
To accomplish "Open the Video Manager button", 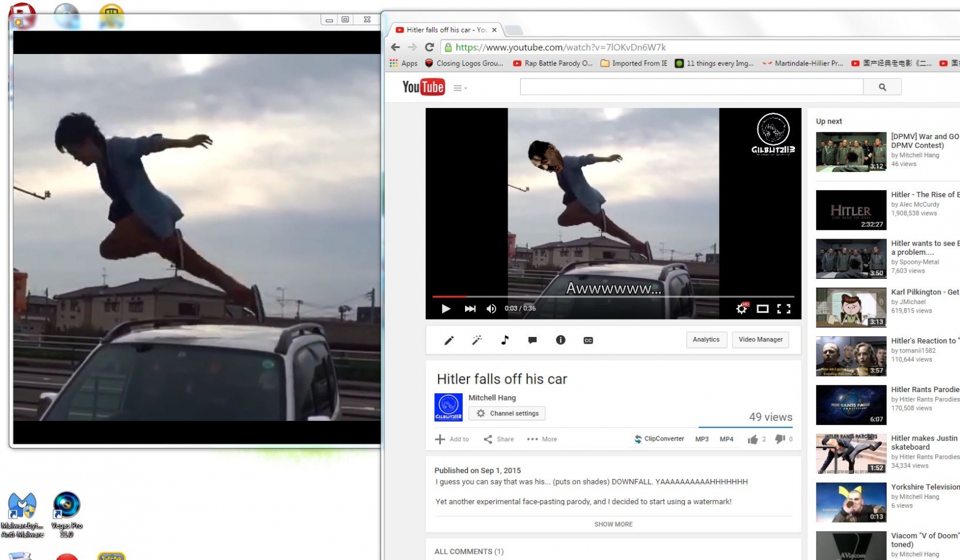I will [x=760, y=340].
